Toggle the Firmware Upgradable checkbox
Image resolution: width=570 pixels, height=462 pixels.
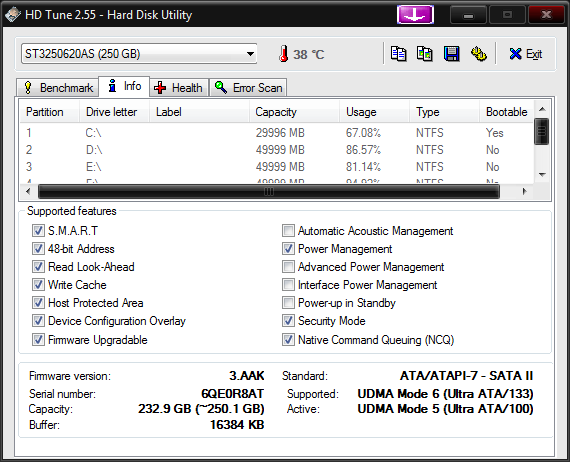[38, 340]
